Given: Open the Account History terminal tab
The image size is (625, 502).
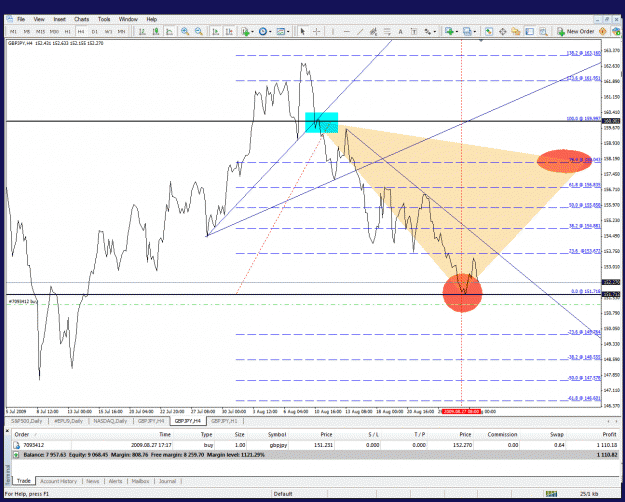Looking at the screenshot, I should [x=58, y=481].
